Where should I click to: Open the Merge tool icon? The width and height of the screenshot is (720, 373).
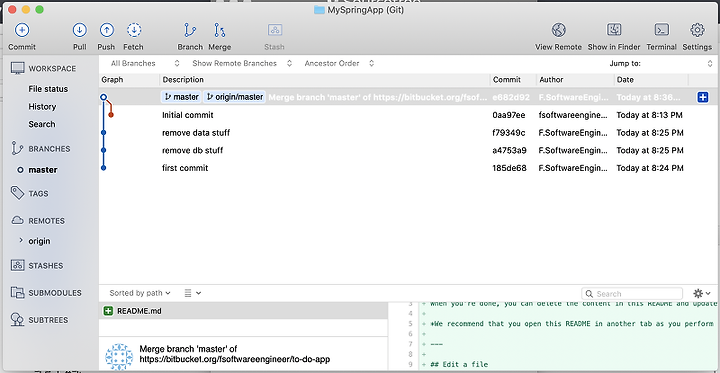(219, 30)
